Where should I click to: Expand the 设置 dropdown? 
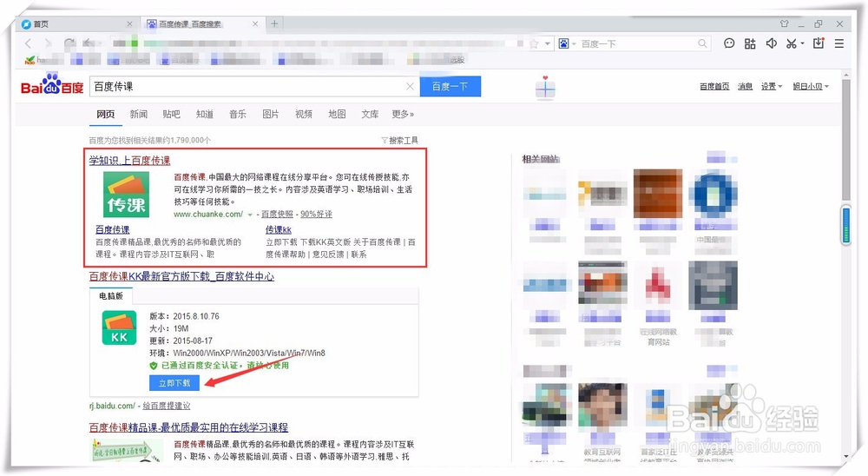click(x=771, y=87)
